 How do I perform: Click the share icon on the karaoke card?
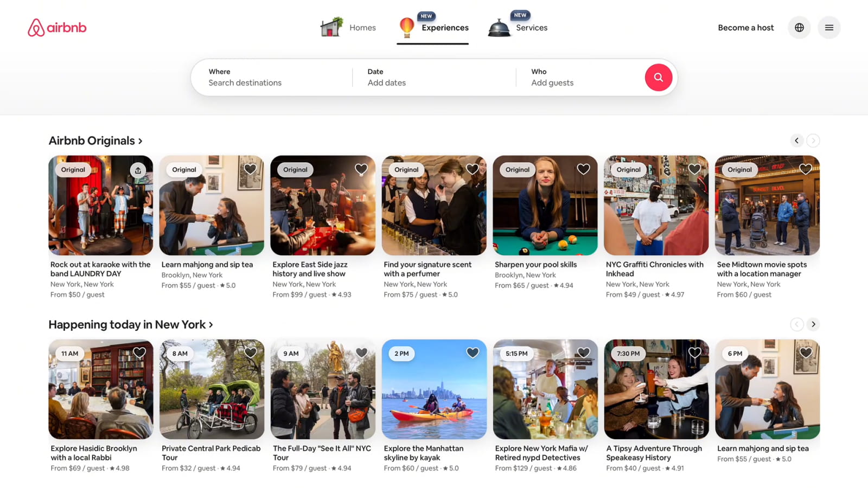[139, 169]
